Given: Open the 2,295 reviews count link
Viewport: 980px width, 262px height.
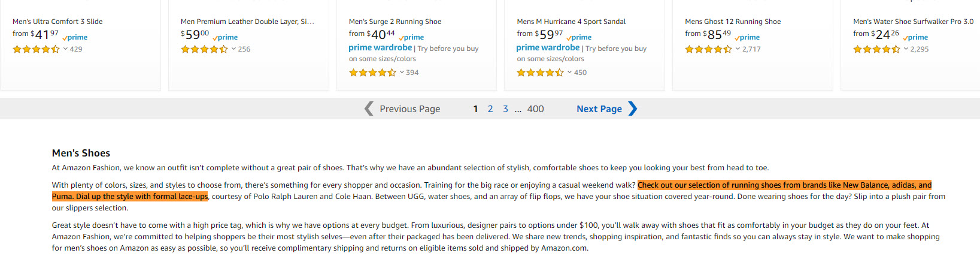Looking at the screenshot, I should click(x=920, y=49).
